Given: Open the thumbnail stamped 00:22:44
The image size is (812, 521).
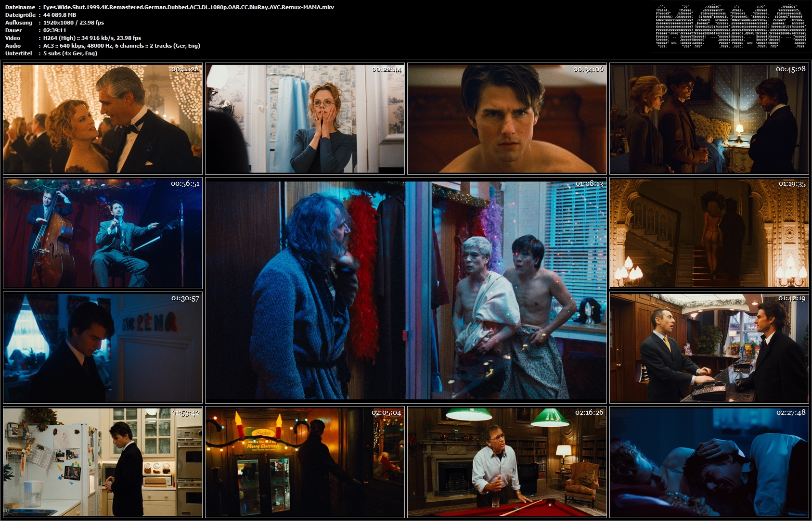Looking at the screenshot, I should (x=305, y=119).
